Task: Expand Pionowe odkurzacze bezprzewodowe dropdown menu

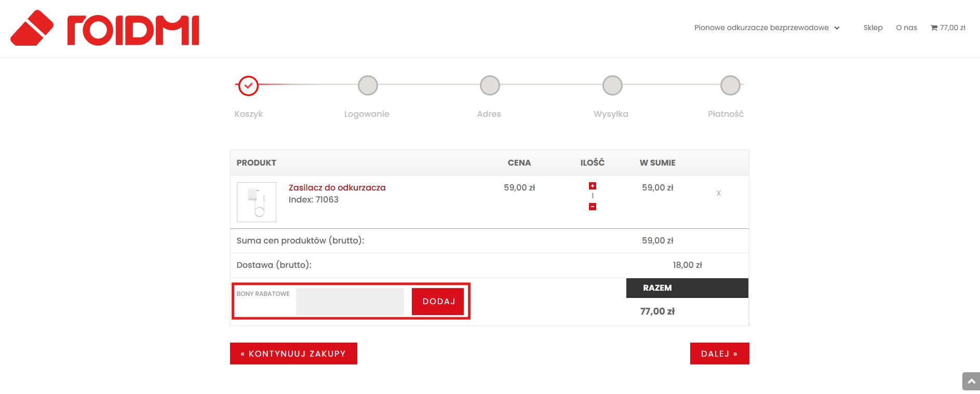Action: [767, 28]
